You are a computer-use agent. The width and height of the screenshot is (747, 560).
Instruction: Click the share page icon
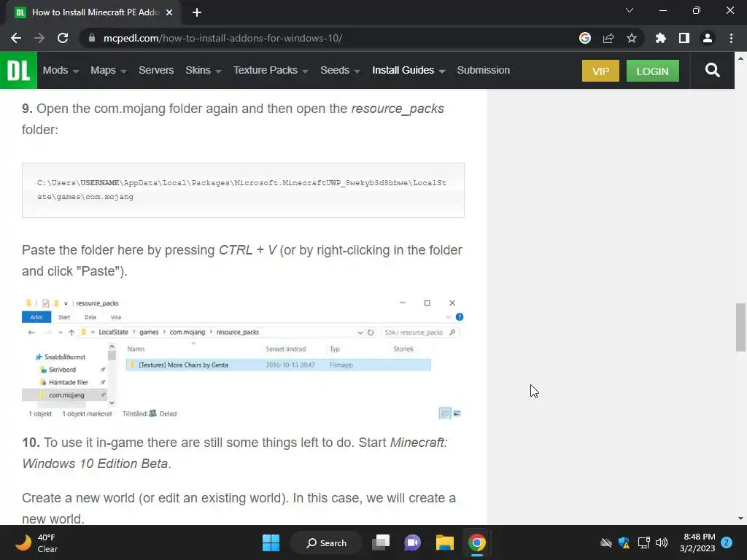(608, 38)
